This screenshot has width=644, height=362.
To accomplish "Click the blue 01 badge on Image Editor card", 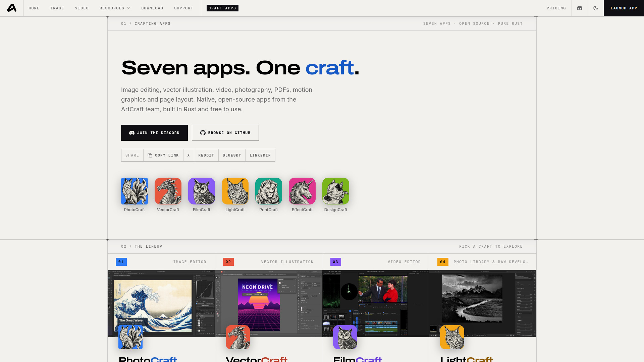I will 121,262.
